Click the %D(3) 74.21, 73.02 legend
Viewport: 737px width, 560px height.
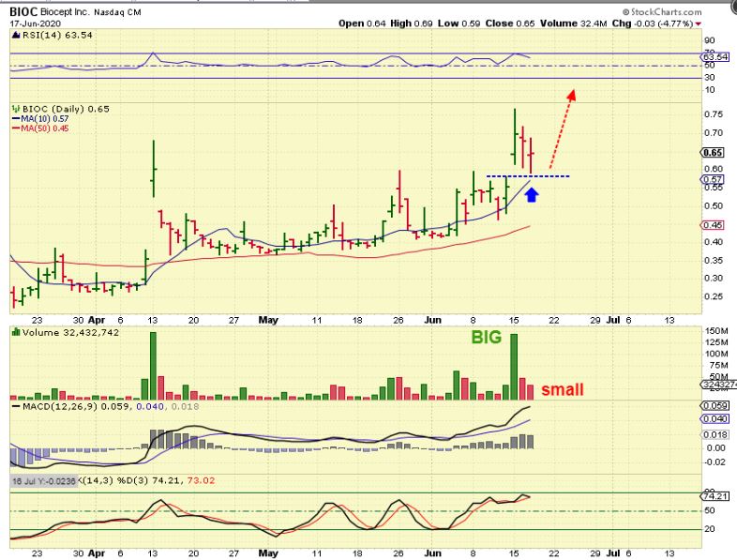click(165, 481)
